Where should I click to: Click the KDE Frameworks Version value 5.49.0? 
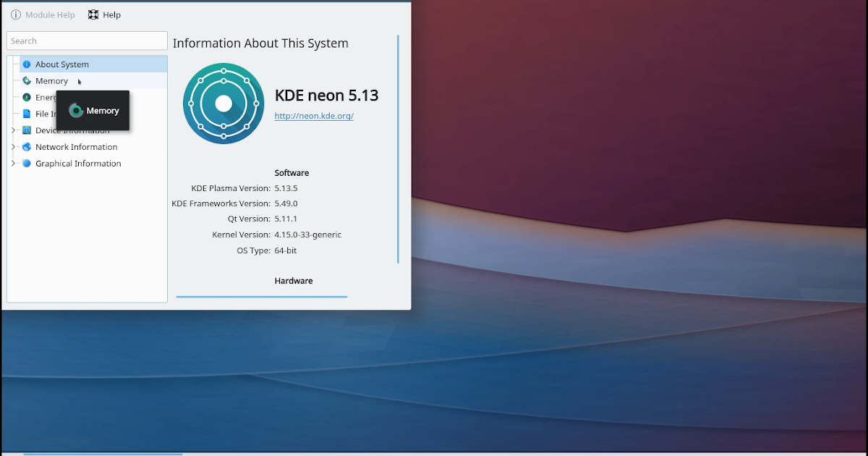[286, 204]
